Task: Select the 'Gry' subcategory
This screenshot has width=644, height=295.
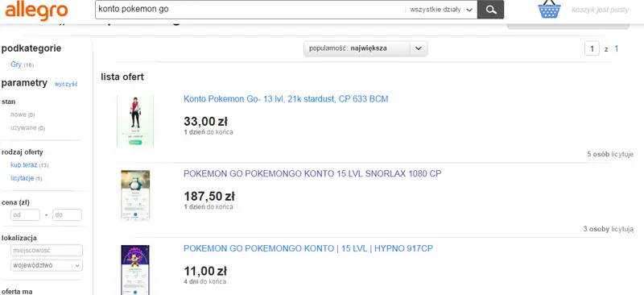Action: tap(16, 64)
